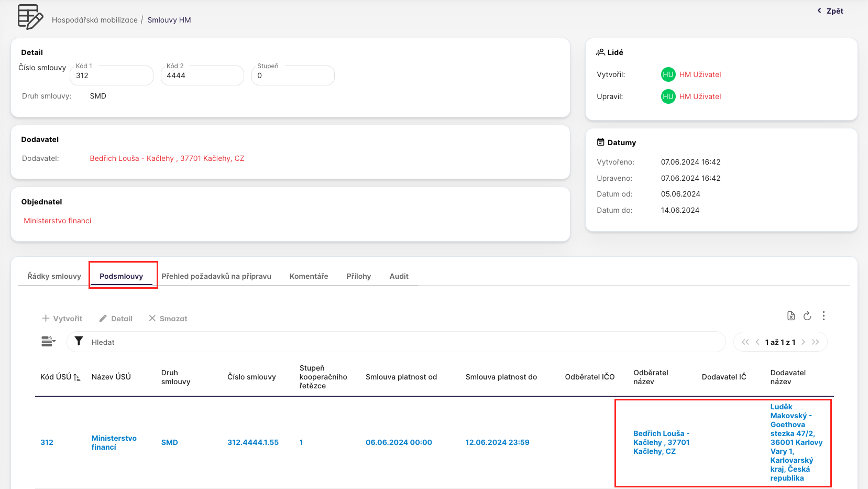The height and width of the screenshot is (489, 868).
Task: Refresh the subcontracts table
Action: [x=807, y=316]
